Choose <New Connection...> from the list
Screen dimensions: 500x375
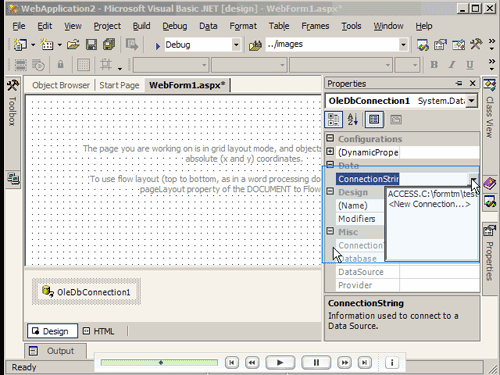[430, 204]
